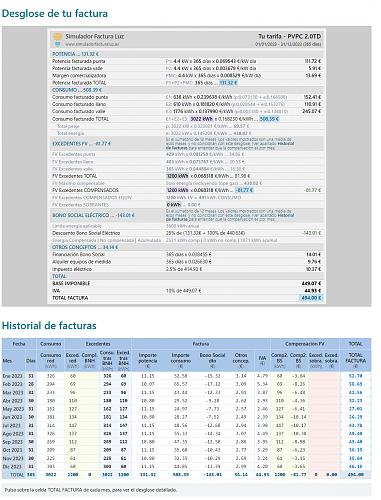Click the 'Importe consumo' column header
This screenshot has height=500, width=381.
[x=180, y=361]
